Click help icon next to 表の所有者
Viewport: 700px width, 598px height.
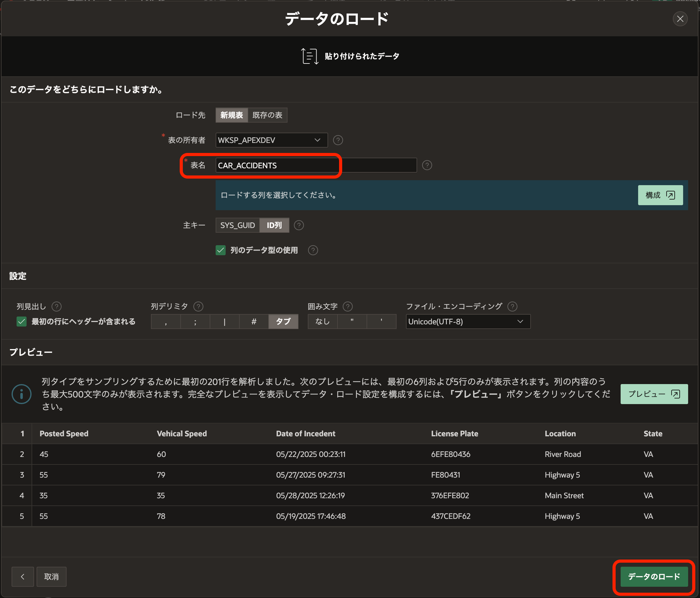coord(338,140)
